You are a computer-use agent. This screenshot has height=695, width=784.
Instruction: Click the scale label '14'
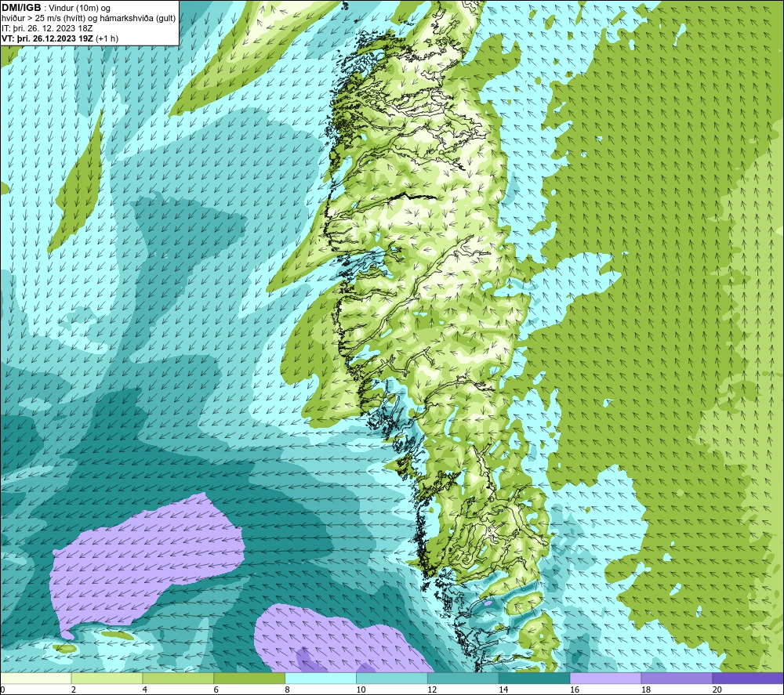[503, 690]
